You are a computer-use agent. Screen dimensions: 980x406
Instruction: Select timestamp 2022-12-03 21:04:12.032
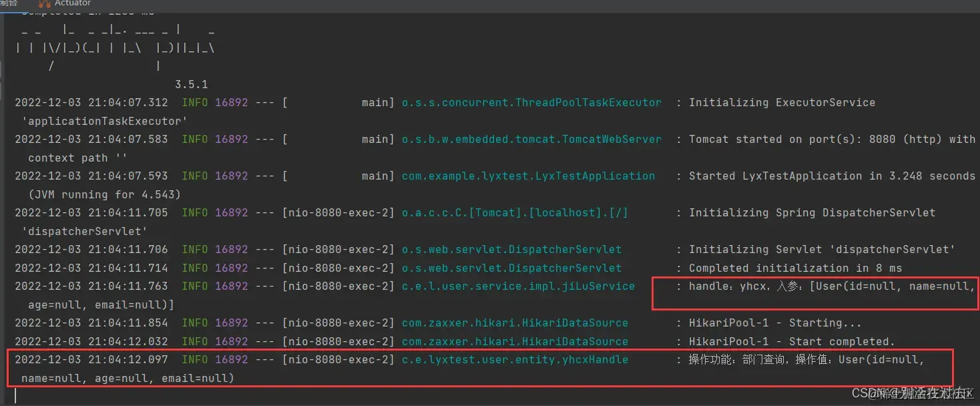click(91, 342)
